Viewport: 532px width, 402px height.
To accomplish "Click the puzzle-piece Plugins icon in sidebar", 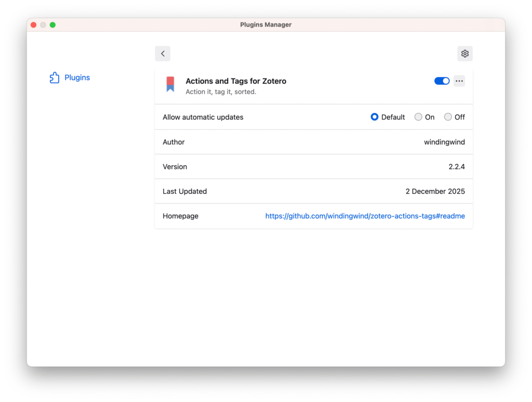I will 55,78.
